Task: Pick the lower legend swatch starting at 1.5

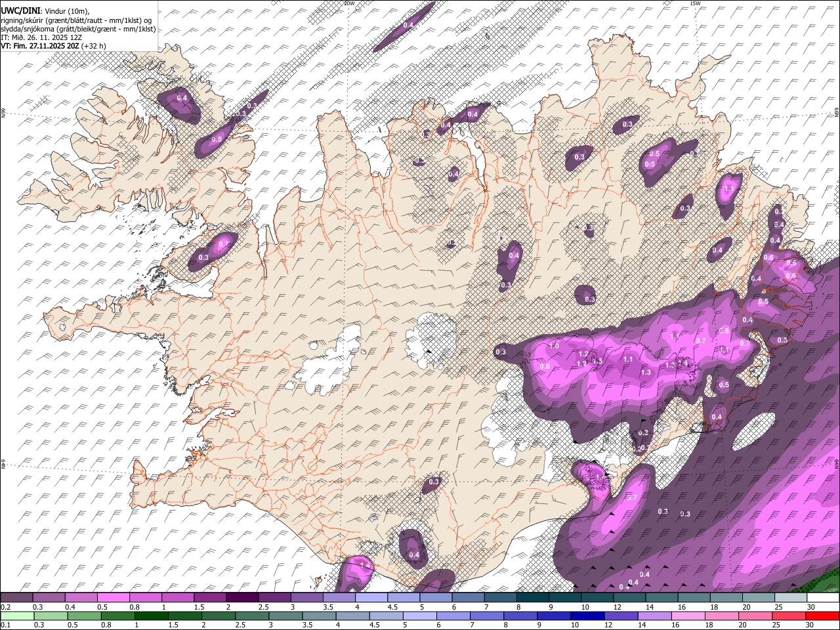Action: [185, 616]
